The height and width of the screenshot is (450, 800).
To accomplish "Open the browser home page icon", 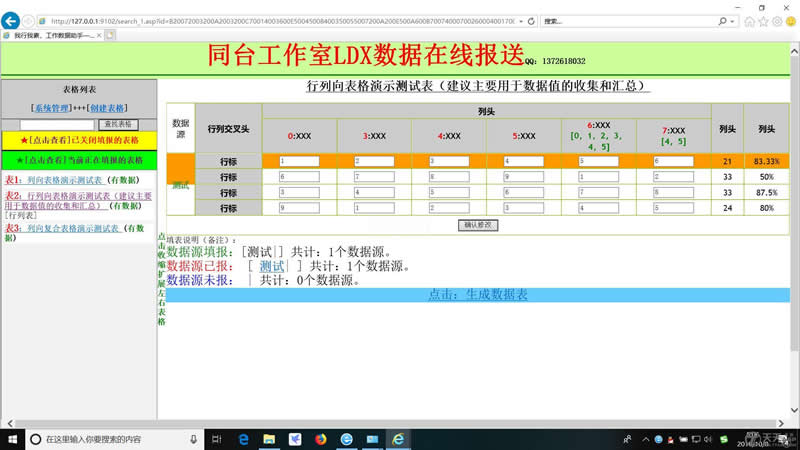I will [750, 20].
